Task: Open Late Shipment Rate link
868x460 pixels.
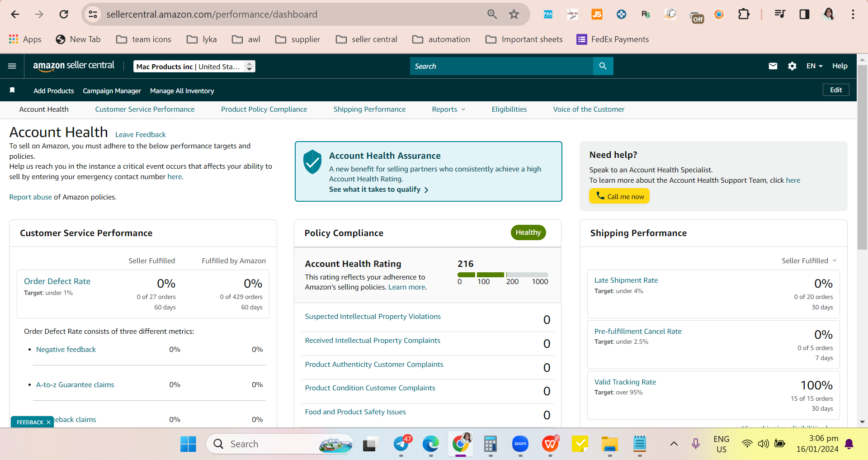Action: pos(626,280)
